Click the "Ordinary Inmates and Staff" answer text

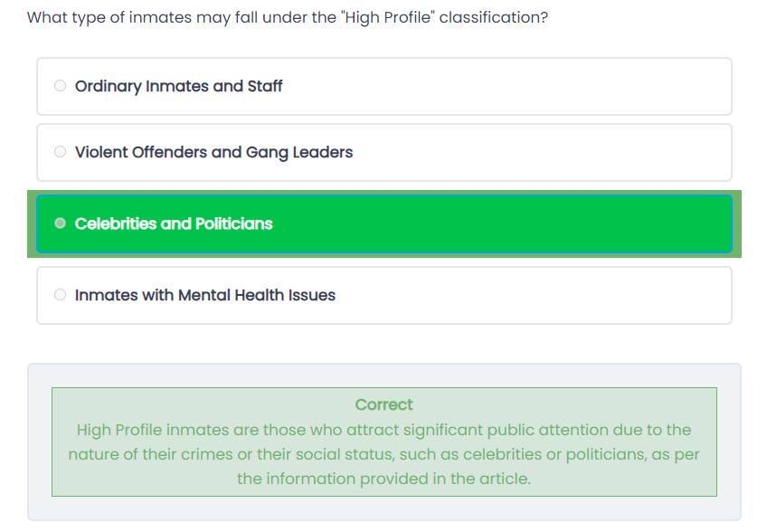[178, 86]
